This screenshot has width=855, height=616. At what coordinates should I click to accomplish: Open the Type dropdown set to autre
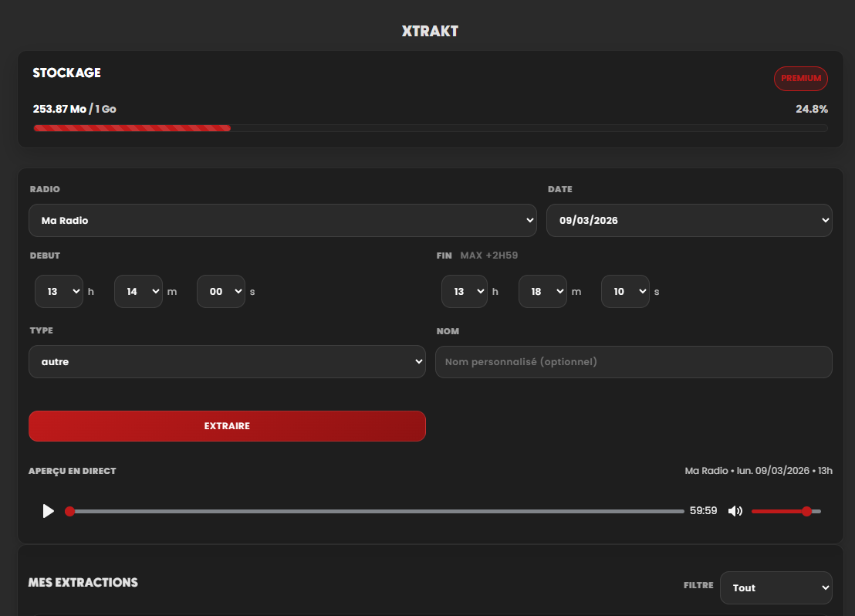[227, 361]
